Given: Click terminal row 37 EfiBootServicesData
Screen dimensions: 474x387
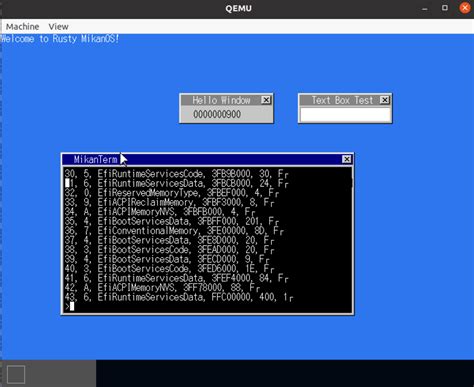Looking at the screenshot, I should tap(169, 240).
